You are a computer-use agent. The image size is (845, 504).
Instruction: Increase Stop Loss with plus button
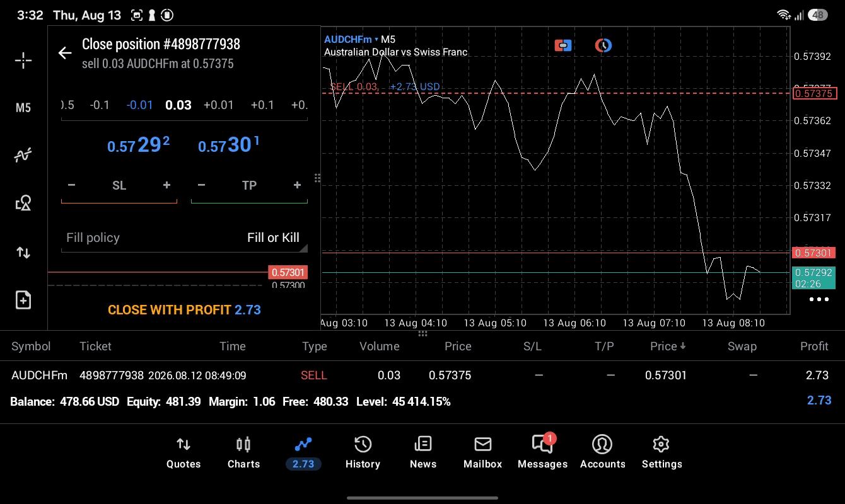coord(166,185)
